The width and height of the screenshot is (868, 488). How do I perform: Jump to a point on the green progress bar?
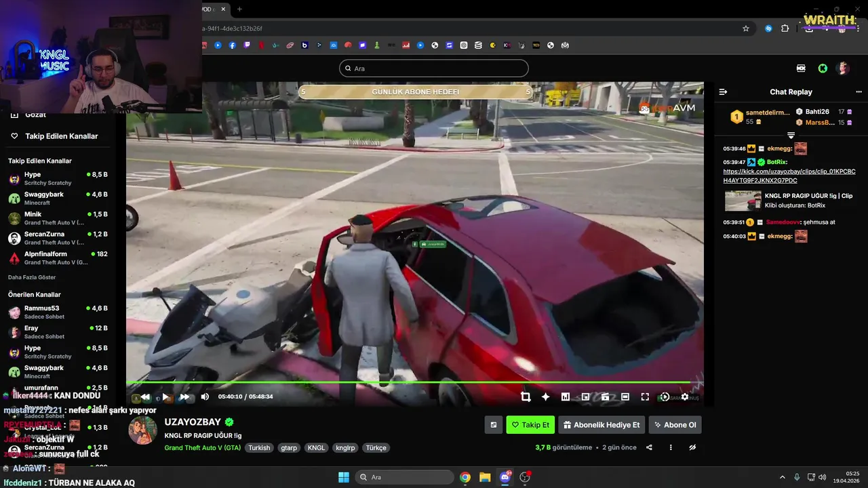tap(414, 382)
